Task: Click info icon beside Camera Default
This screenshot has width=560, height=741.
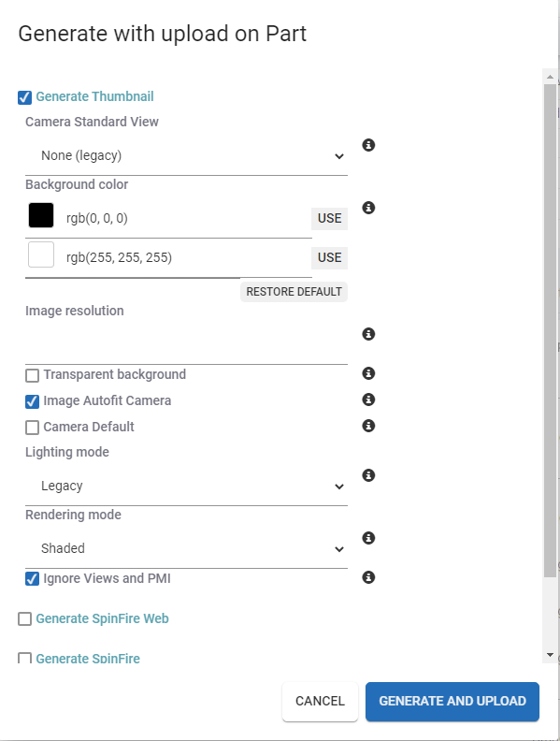Action: (x=368, y=426)
